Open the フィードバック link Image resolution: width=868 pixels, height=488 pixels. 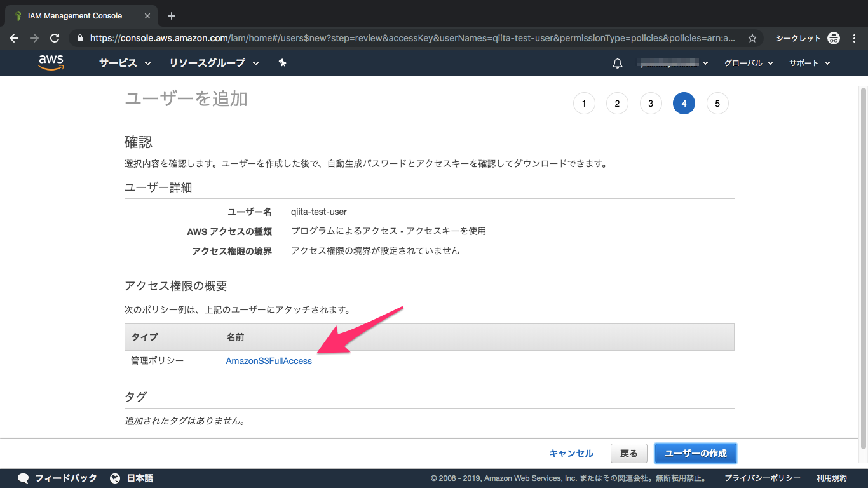(x=66, y=478)
